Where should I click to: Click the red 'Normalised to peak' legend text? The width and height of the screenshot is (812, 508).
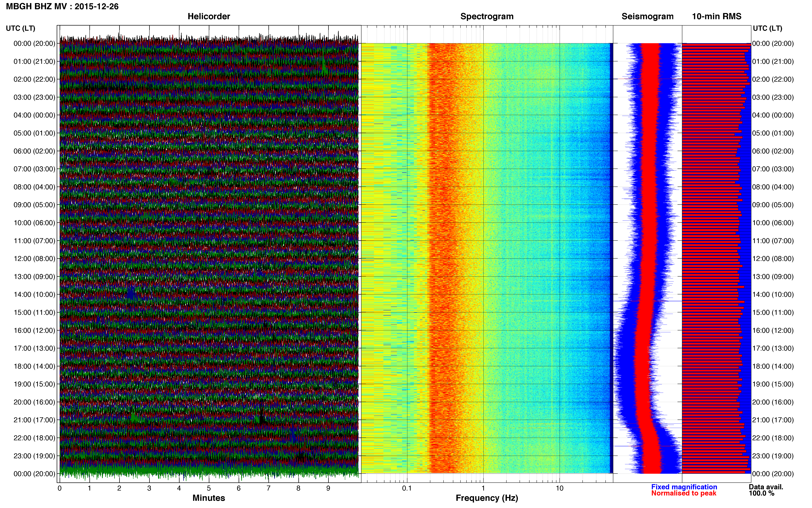tap(684, 493)
